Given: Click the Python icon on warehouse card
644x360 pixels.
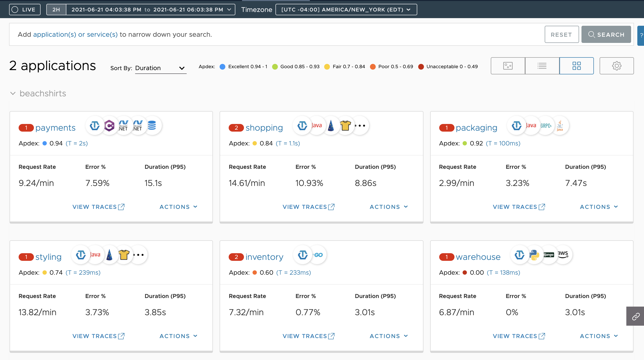Looking at the screenshot, I should 534,255.
